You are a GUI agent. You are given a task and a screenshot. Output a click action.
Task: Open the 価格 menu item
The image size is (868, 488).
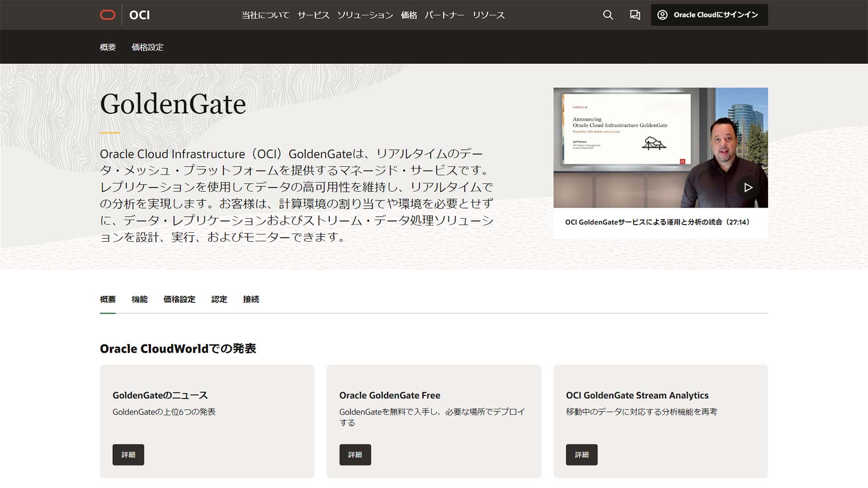pos(409,15)
